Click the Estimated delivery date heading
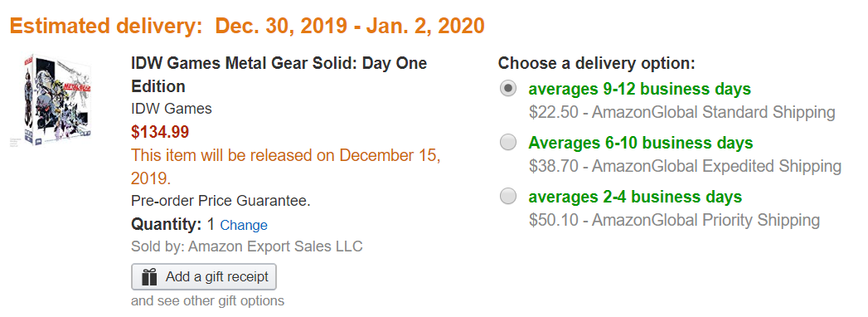The width and height of the screenshot is (868, 317). tap(247, 26)
